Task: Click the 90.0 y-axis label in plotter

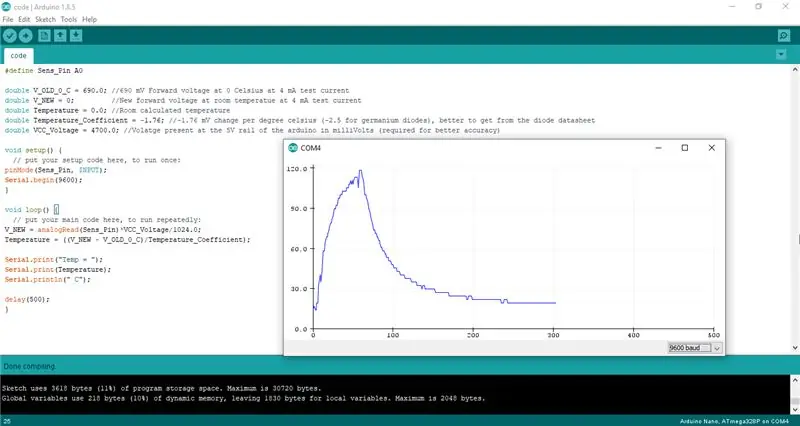Action: 298,209
